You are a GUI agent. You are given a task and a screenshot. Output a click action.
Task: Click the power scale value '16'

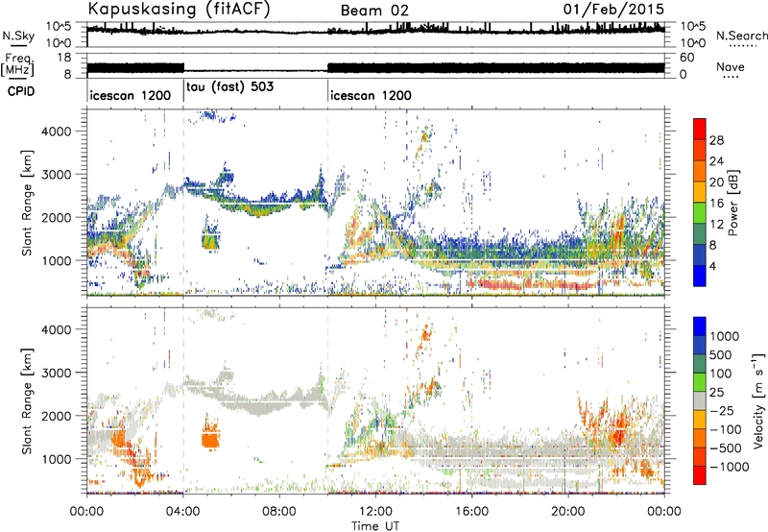(x=716, y=204)
